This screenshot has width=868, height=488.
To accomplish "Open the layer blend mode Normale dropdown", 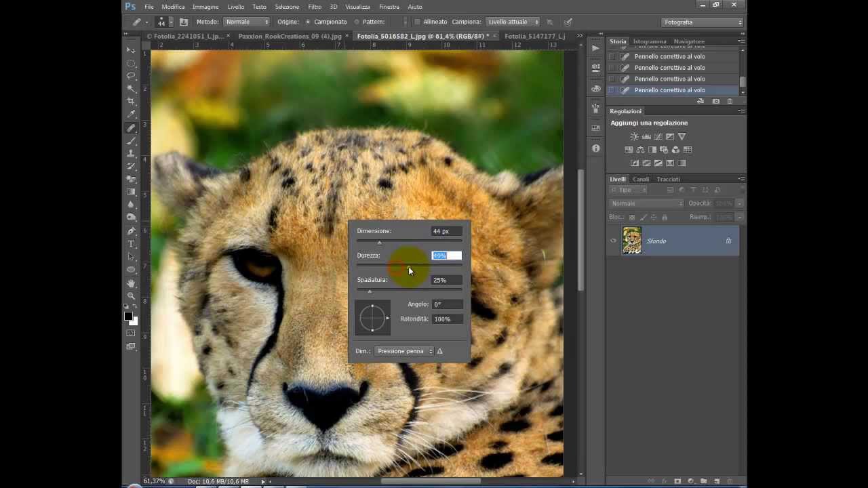I will [x=647, y=203].
